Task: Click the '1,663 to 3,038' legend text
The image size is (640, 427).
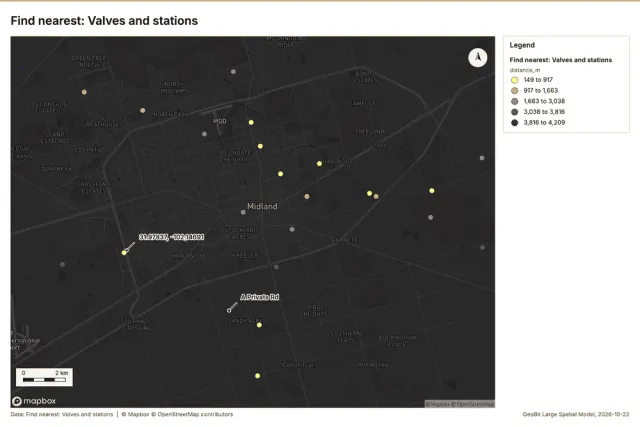Action: click(544, 101)
